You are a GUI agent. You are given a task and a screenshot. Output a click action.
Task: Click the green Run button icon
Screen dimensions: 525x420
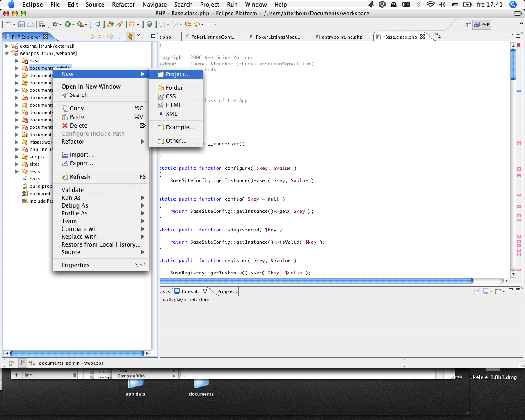[68, 25]
